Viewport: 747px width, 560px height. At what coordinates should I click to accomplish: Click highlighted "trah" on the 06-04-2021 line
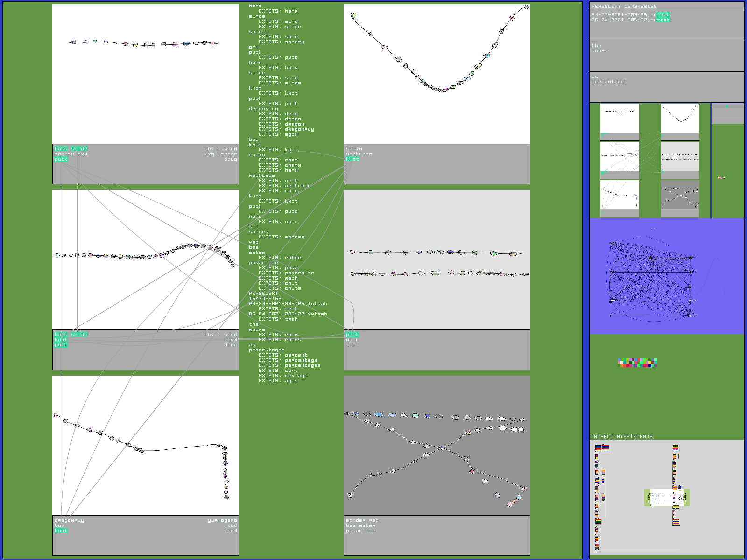click(663, 20)
